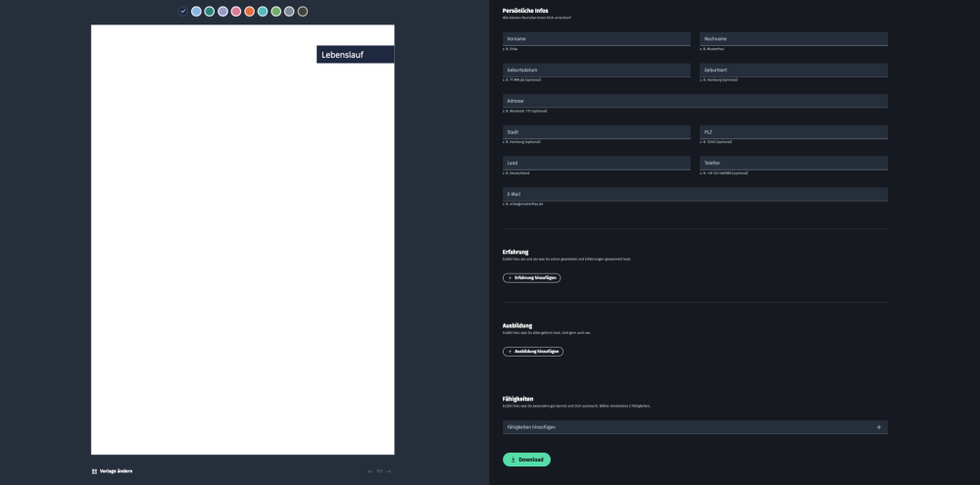Click the Vorname input field

596,39
